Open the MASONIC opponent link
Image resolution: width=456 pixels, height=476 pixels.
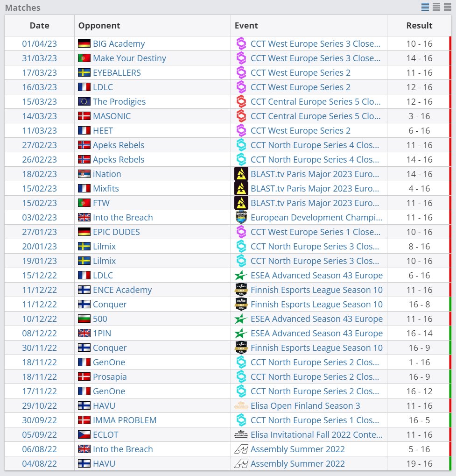[112, 116]
